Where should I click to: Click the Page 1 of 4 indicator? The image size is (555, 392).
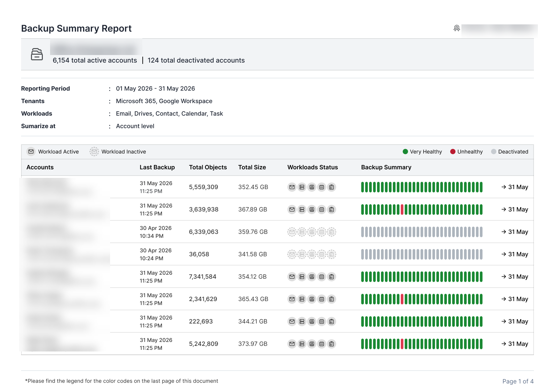click(x=518, y=381)
